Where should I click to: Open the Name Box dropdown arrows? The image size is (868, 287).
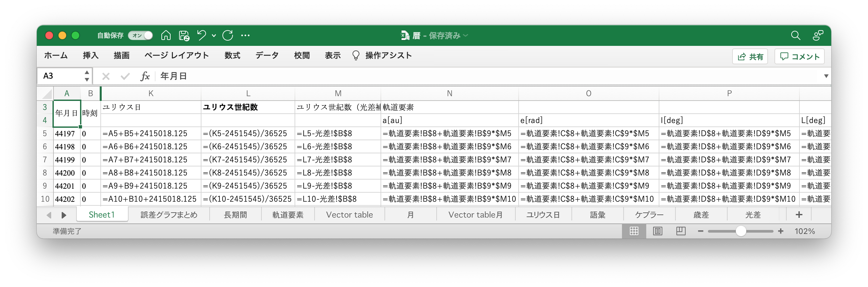[87, 76]
